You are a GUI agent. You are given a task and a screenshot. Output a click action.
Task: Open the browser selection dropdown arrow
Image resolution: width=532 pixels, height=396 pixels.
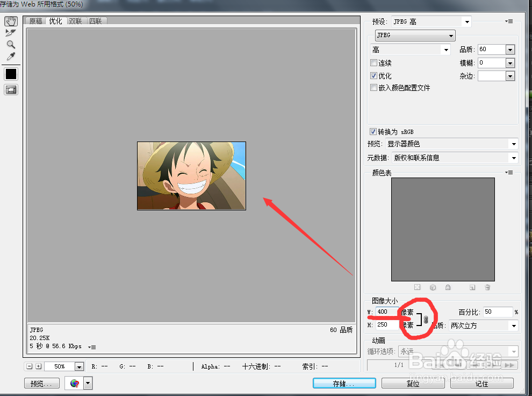click(88, 383)
